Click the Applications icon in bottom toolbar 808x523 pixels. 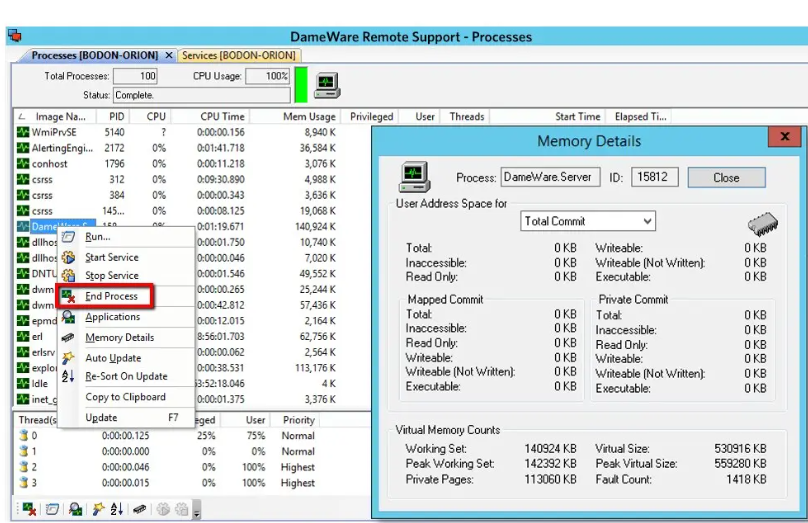[75, 510]
